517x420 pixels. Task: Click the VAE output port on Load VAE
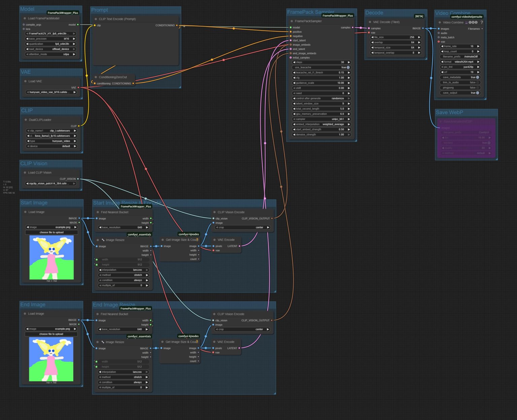[78, 87]
